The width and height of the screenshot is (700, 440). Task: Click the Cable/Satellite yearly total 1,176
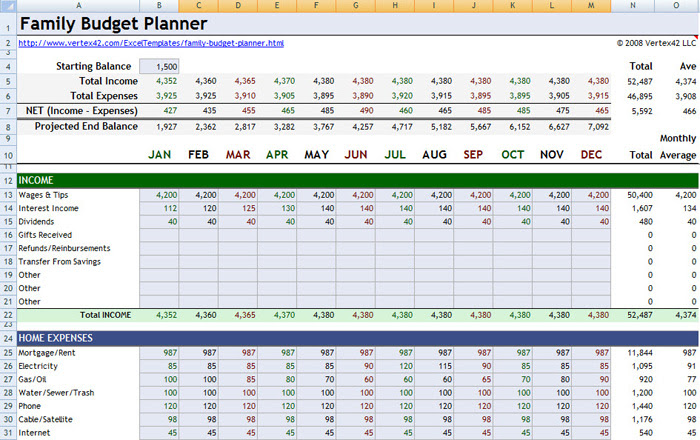coord(642,420)
